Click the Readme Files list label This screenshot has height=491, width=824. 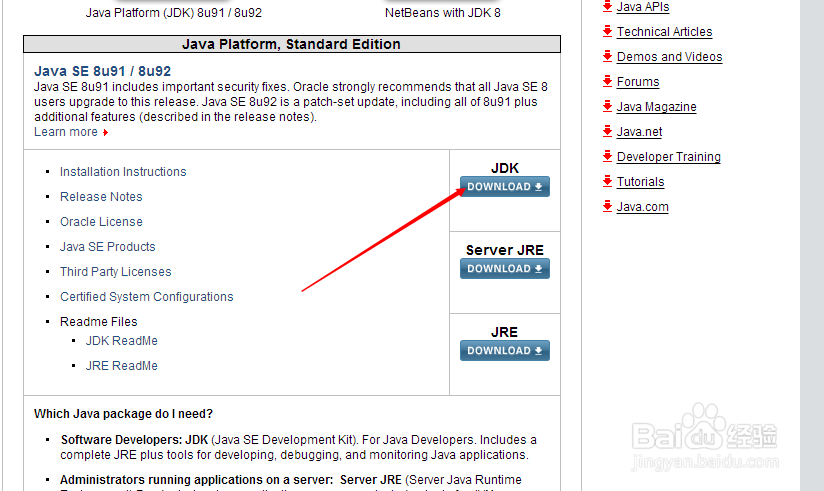pos(98,322)
